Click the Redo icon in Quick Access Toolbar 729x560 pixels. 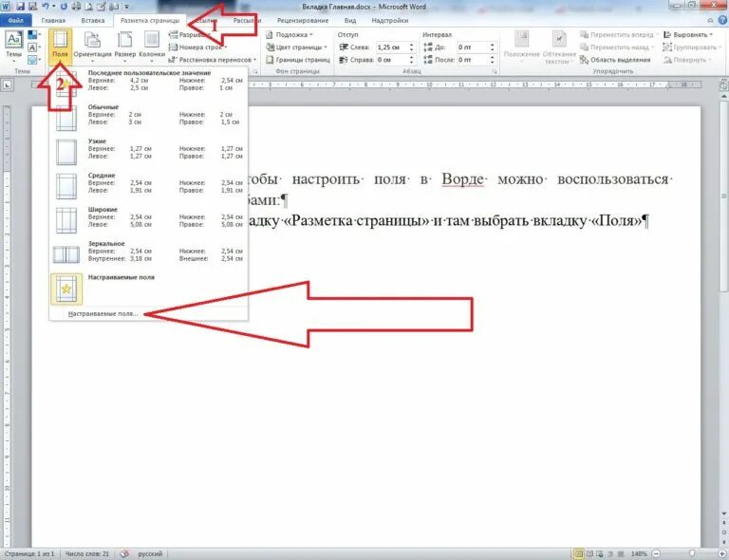point(64,7)
